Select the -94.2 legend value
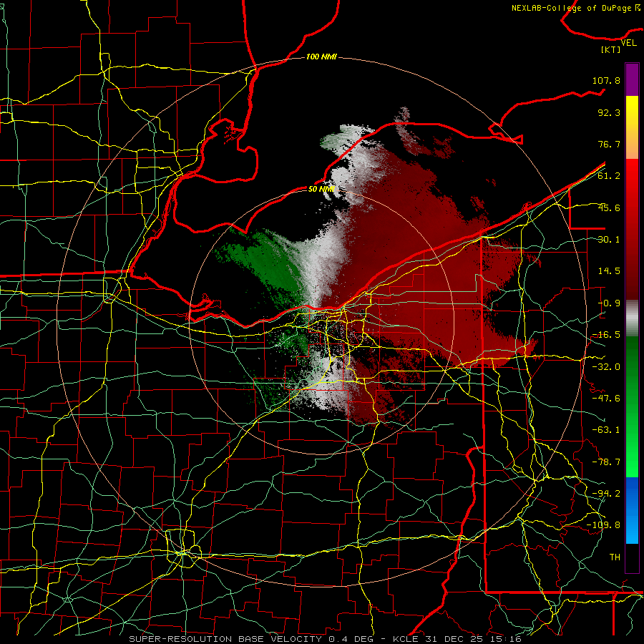The image size is (644, 644). pos(606,494)
